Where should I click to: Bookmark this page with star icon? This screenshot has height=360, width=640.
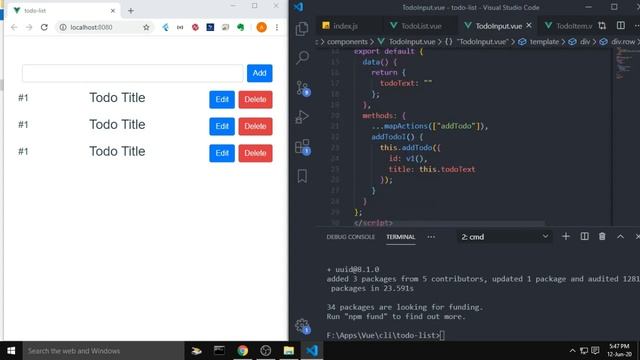pos(146,27)
